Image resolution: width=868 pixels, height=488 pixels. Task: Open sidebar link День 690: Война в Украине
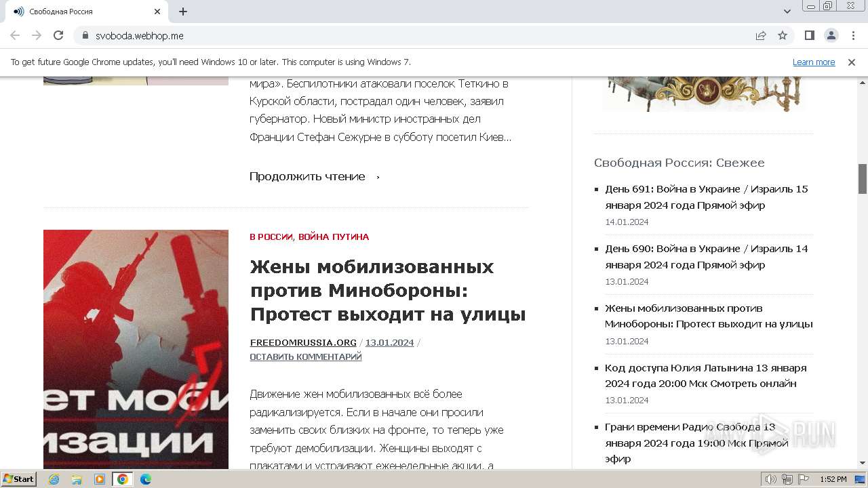point(707,257)
